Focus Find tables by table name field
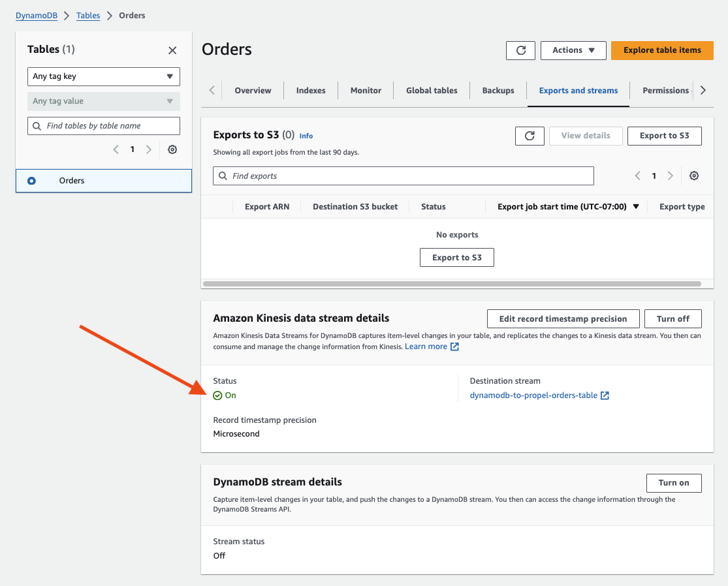This screenshot has width=728, height=586. 104,126
